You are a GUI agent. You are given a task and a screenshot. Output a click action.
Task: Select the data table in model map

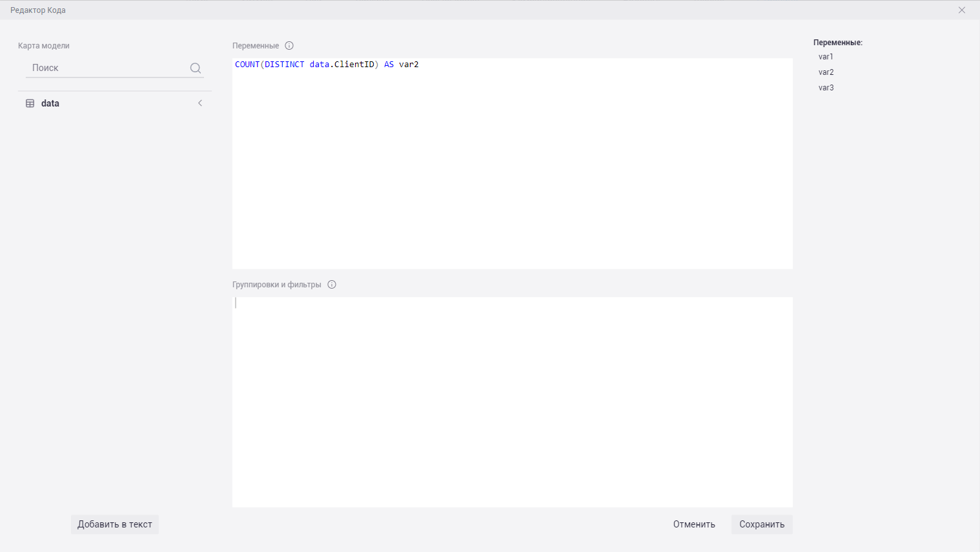(50, 103)
